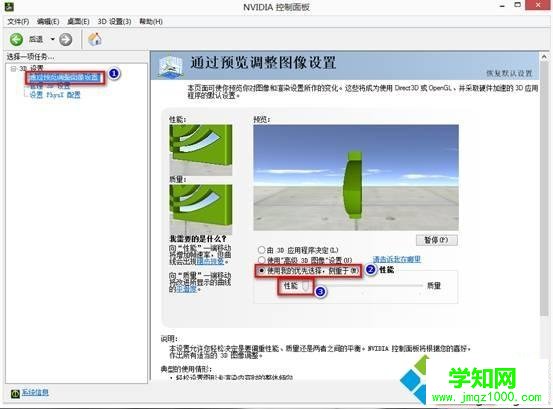The image size is (553, 409).
Task: Click the 性能 label left of slider
Action: 291,286
